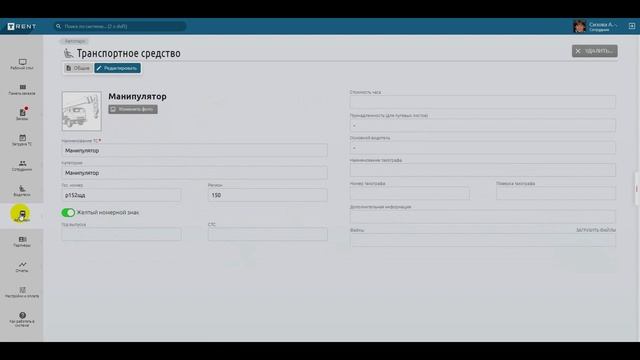Click the Манипулятор vehicle photo thumbnail
640x360 pixels.
tap(82, 111)
